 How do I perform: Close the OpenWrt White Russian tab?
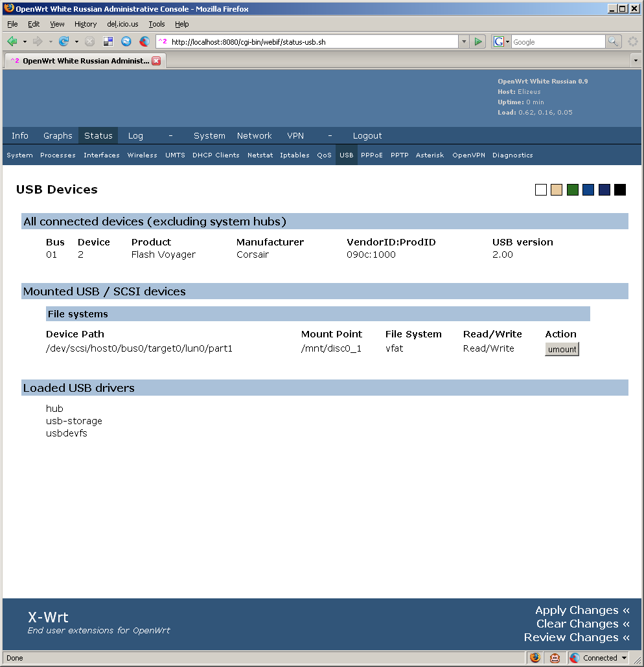click(x=157, y=61)
